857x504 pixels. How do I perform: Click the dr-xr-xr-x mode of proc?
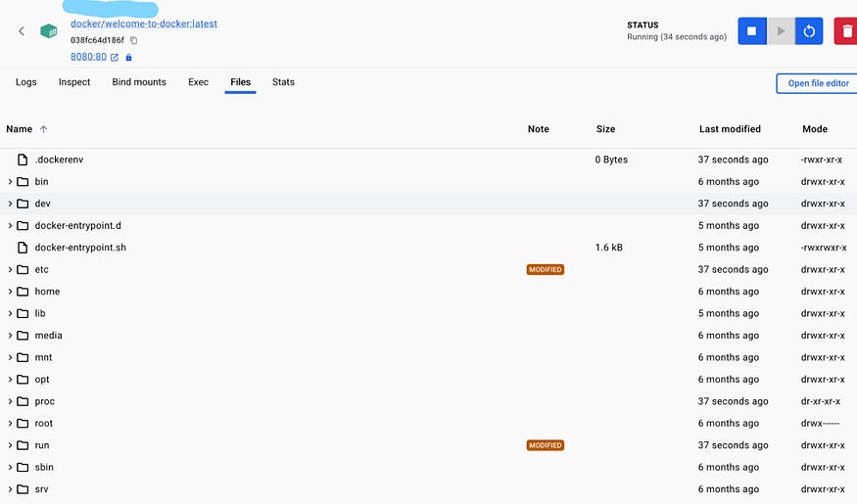pyautogui.click(x=821, y=401)
